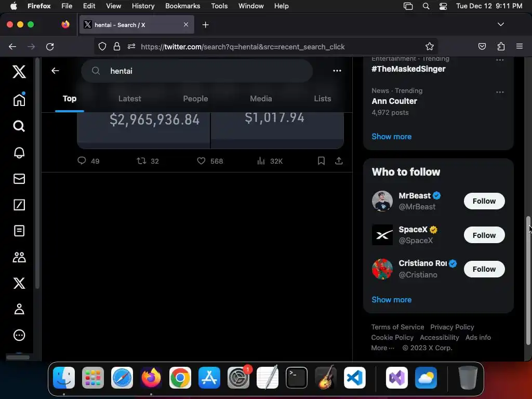The height and width of the screenshot is (399, 532).
Task: Open Terminal from the dock
Action: [x=297, y=378]
